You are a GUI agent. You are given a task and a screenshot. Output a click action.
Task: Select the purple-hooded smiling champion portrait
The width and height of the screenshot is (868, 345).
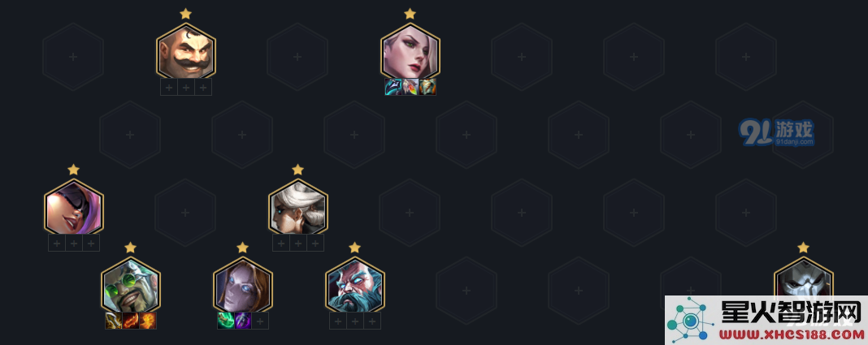[74, 207]
